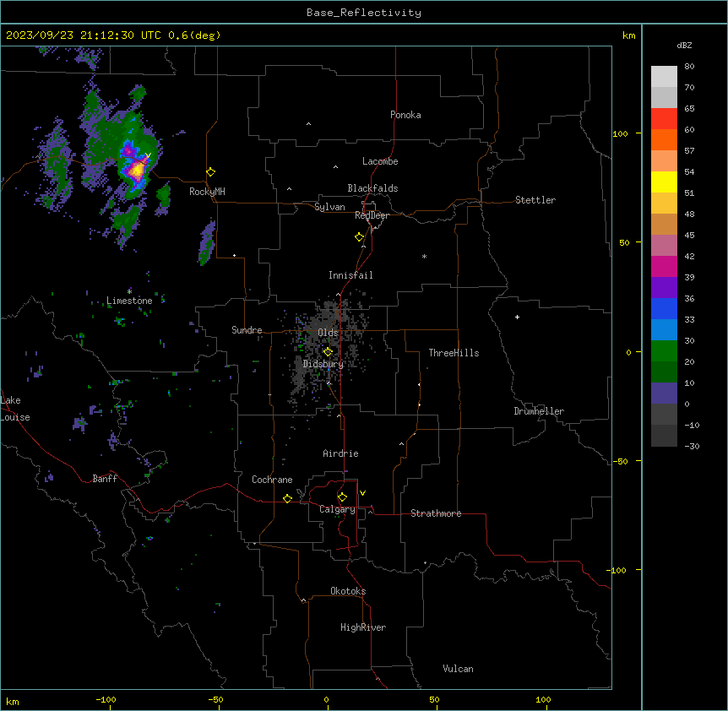Click the Sundre town label
This screenshot has width=728, height=711.
click(x=247, y=330)
